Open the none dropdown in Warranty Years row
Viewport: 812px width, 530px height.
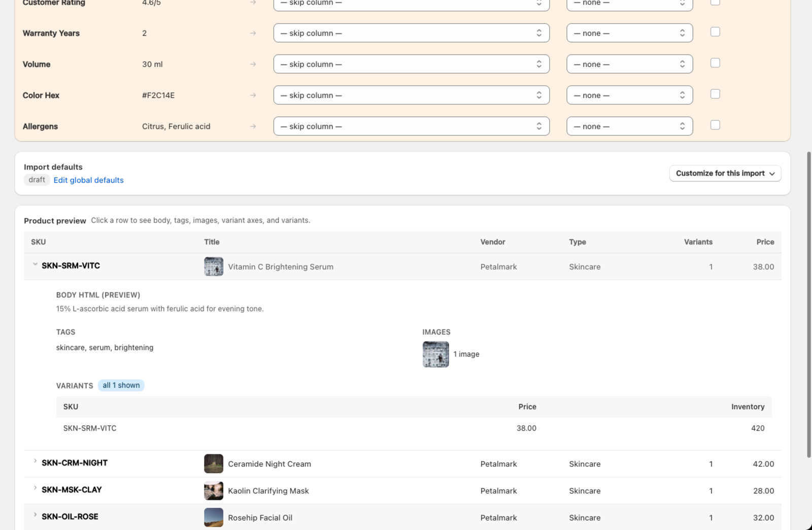pyautogui.click(x=629, y=33)
